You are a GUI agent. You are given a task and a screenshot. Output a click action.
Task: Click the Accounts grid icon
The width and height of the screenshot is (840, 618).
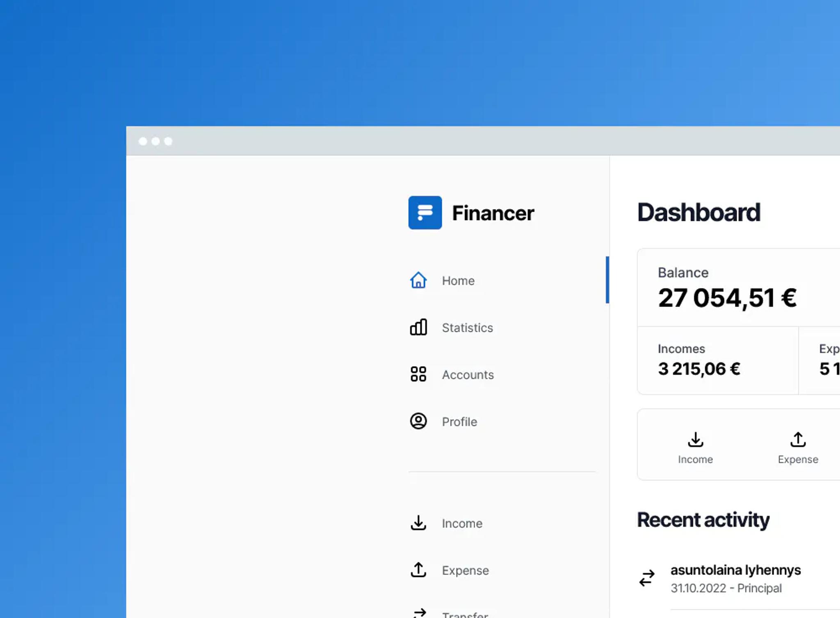pos(418,374)
